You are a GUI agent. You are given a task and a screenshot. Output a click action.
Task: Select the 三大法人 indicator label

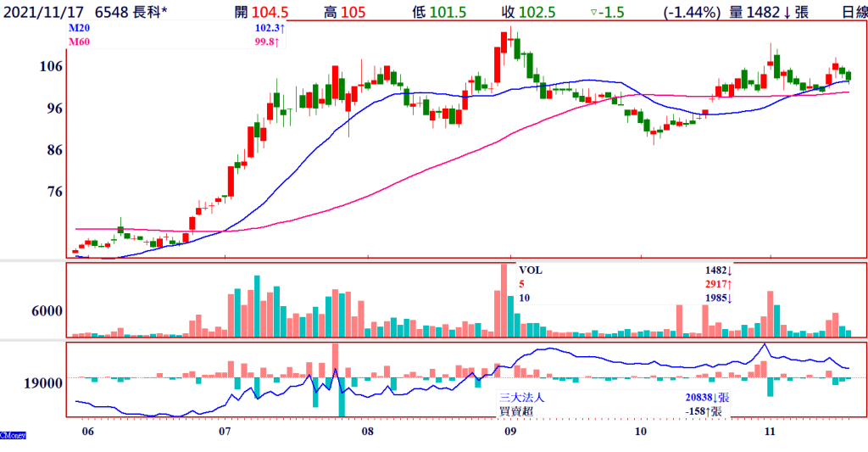tap(521, 397)
